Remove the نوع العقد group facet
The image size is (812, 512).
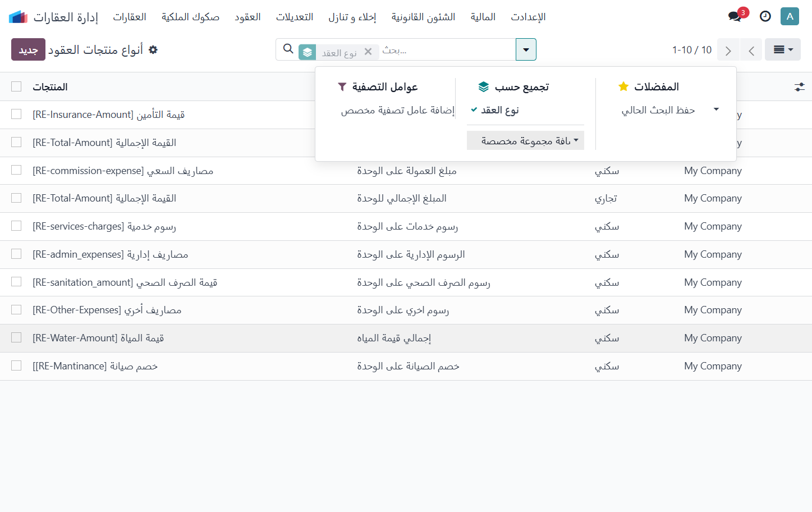point(368,52)
